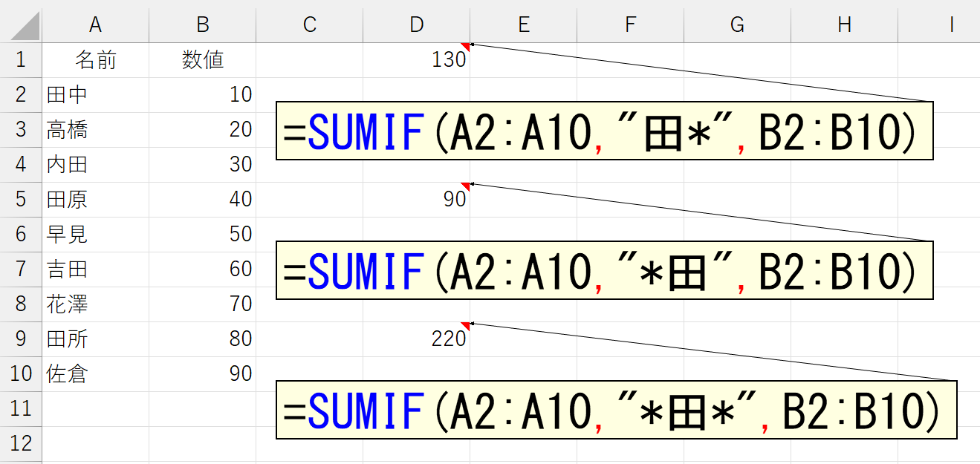Select row 10 header
Viewport: 980px width, 464px height.
(21, 374)
